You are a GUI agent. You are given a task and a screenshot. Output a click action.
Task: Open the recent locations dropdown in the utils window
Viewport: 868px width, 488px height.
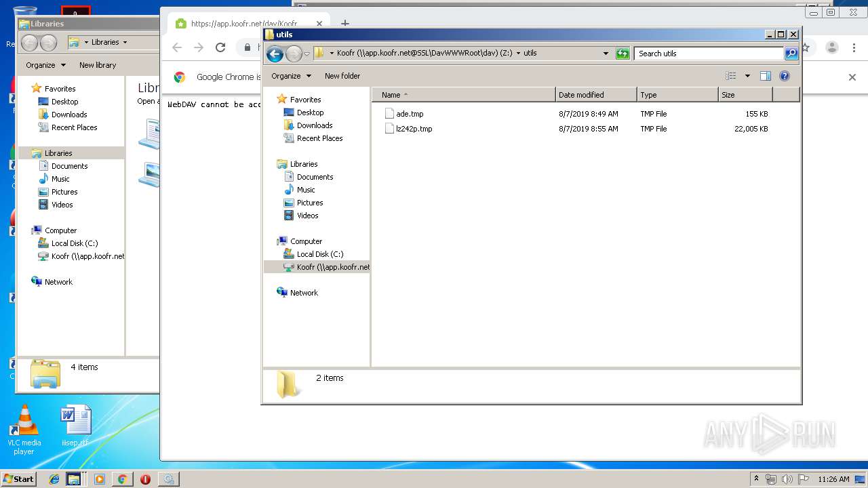tap(307, 54)
